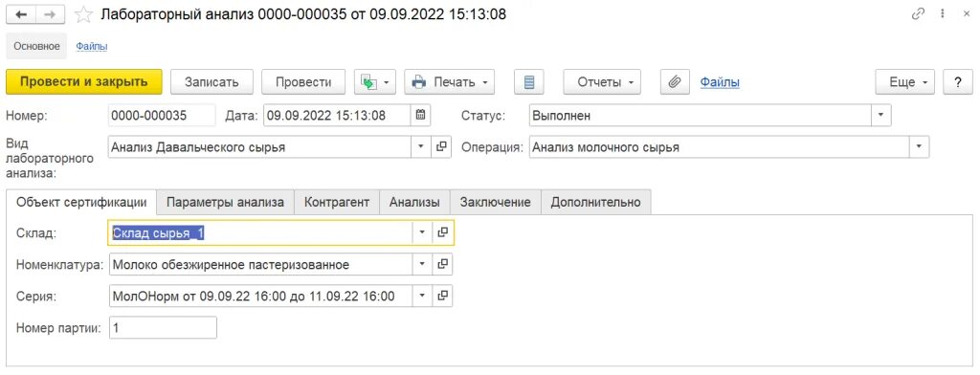Switch to the Анализы tab
Viewport: 980px width, 375px height.
(414, 202)
